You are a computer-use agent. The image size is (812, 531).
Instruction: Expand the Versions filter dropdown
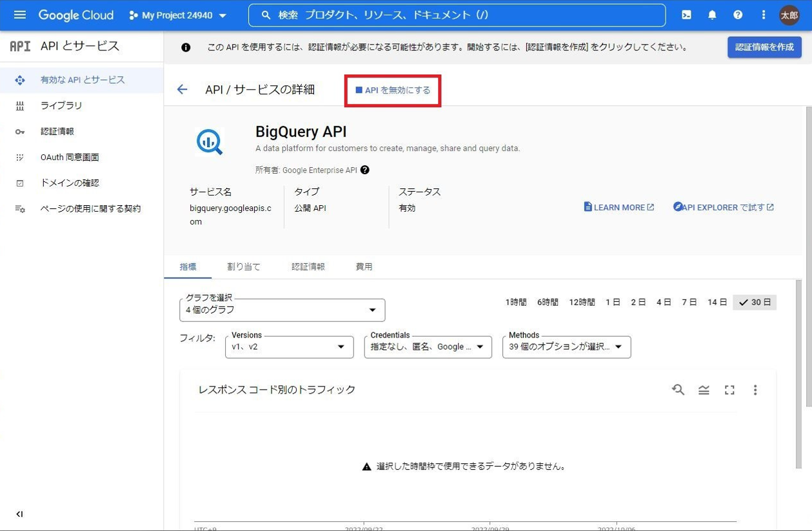click(289, 347)
